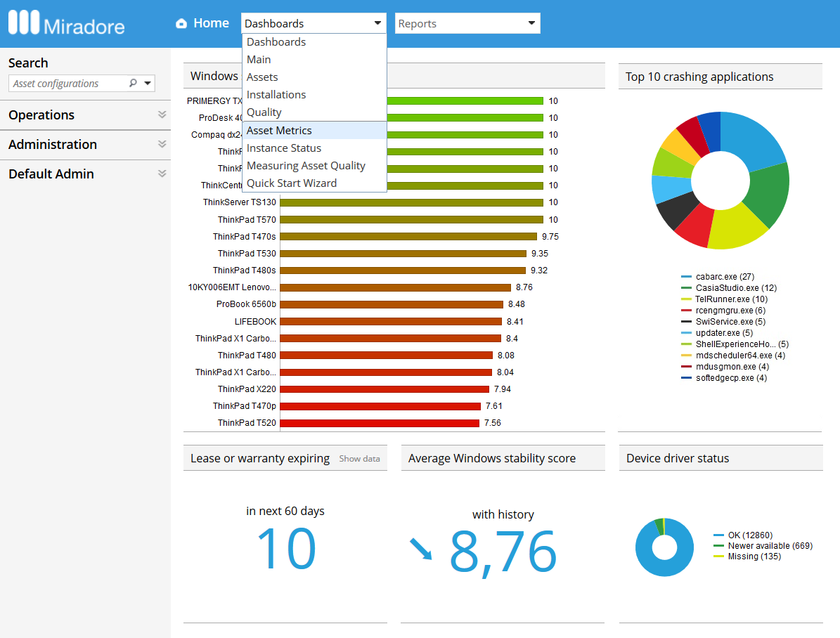Click the Home icon in header
840x638 pixels.
[x=181, y=24]
